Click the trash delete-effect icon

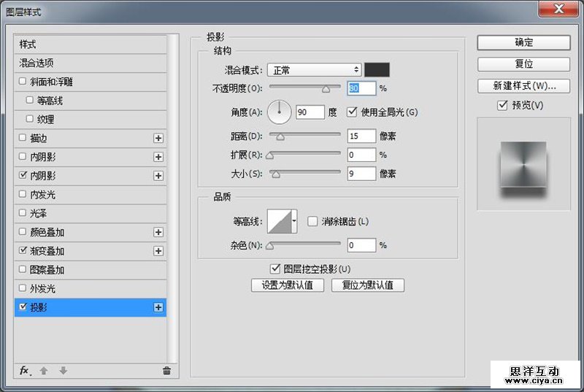point(166,370)
